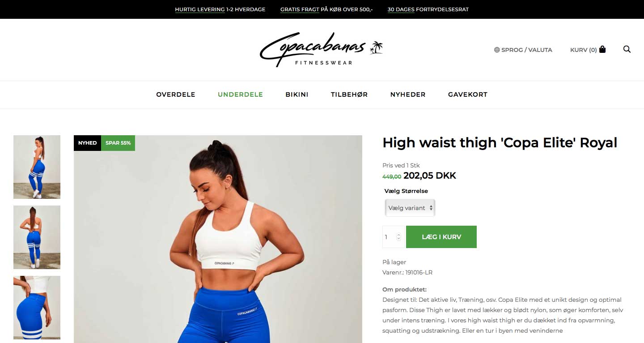Decrease quantity with the stepper down arrow
The image size is (644, 343).
399,239
